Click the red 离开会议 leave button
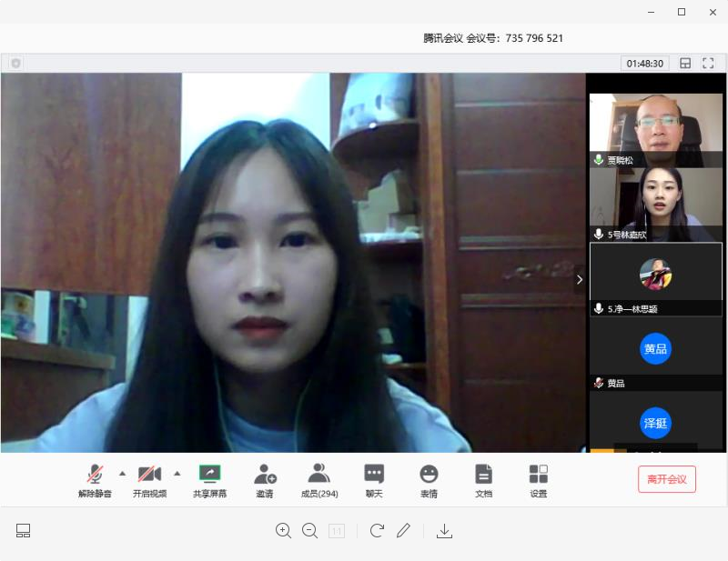728x561 pixels. pos(667,479)
